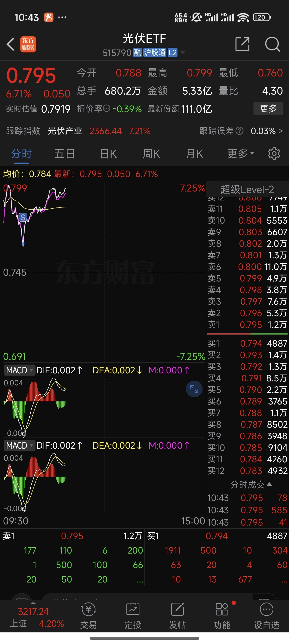The width and height of the screenshot is (289, 644).
Task: Expand the stock title dropdown arrow
Action: (183, 53)
